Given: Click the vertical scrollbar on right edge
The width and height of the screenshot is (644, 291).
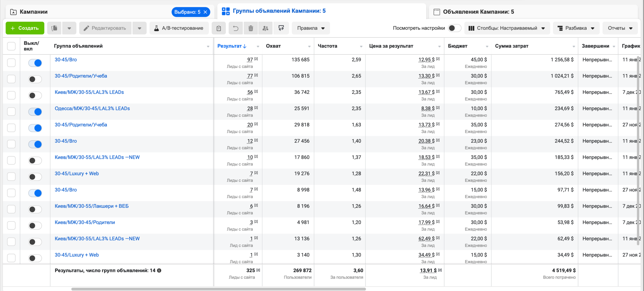Looking at the screenshot, I should tap(638, 151).
